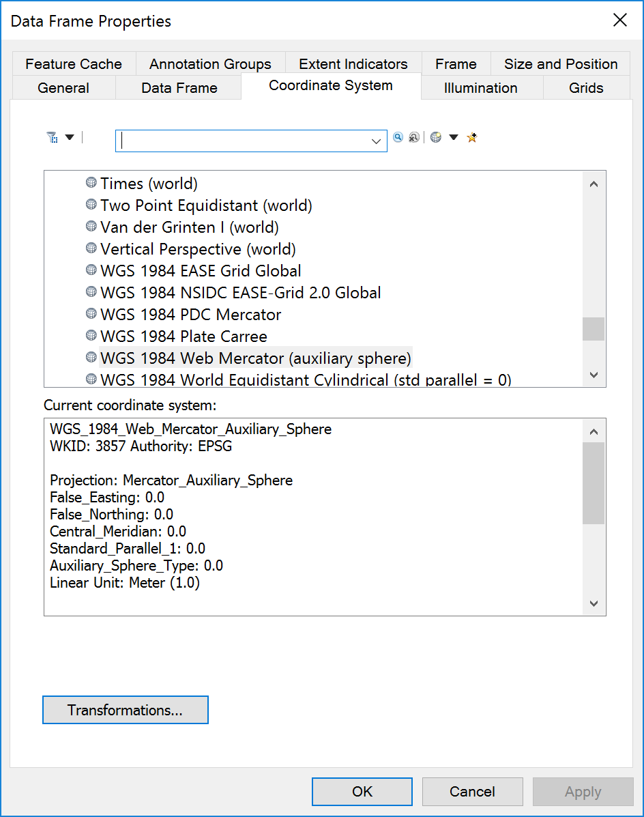The width and height of the screenshot is (644, 817).
Task: Open the Grids tab
Action: [x=586, y=87]
